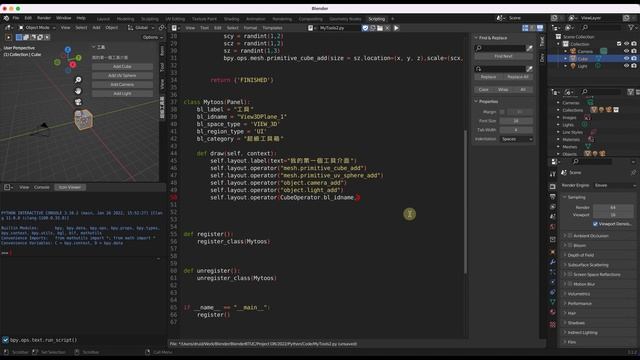The height and width of the screenshot is (360, 640).
Task: Hide the Camera object in outliner
Action: pos(627,51)
